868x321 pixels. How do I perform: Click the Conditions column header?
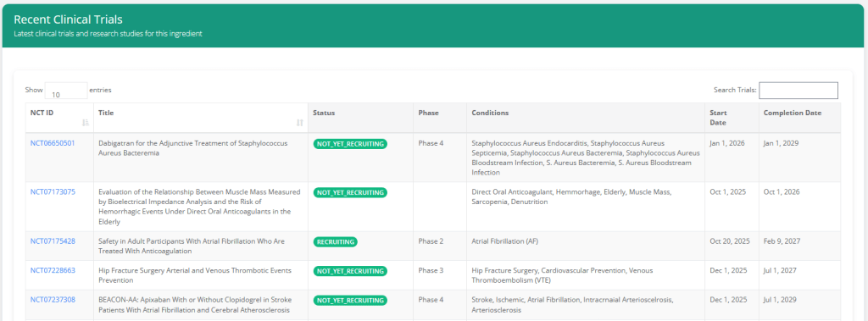click(x=585, y=118)
